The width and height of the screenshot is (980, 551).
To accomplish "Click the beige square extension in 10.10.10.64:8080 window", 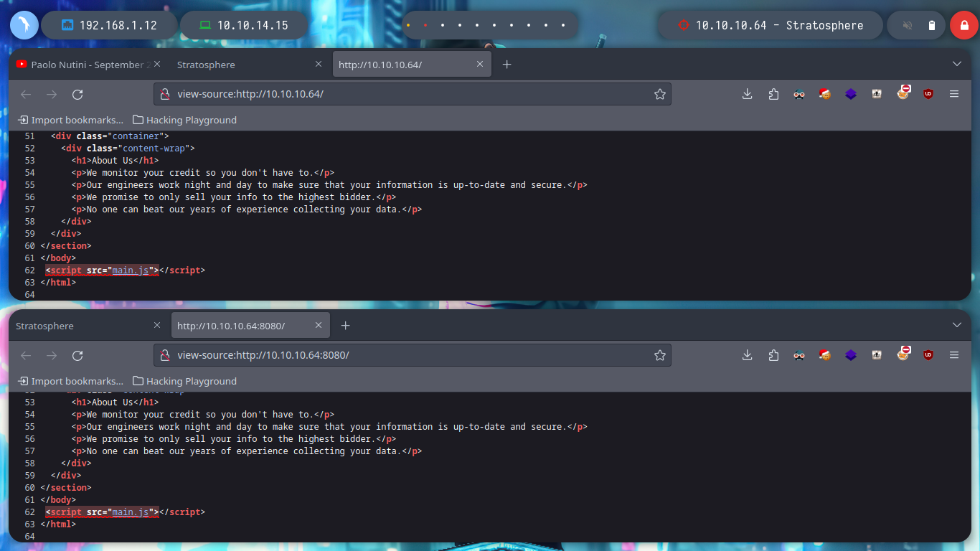I will pyautogui.click(x=876, y=355).
